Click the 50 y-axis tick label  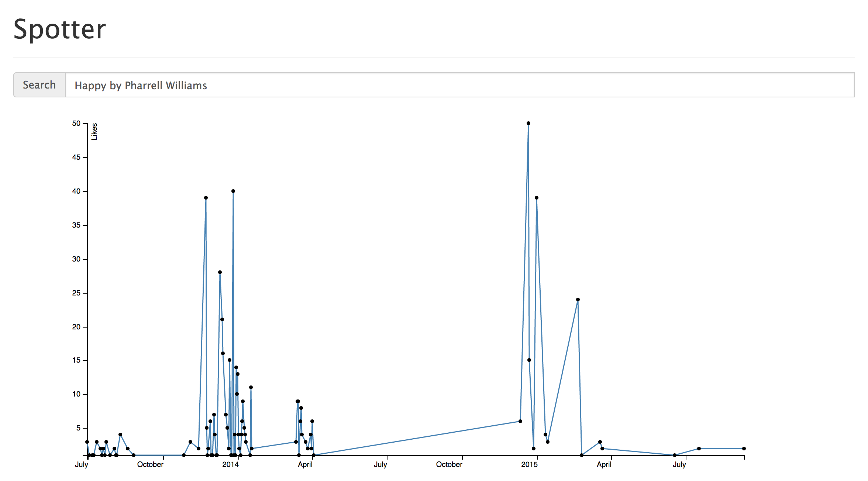[x=76, y=123]
